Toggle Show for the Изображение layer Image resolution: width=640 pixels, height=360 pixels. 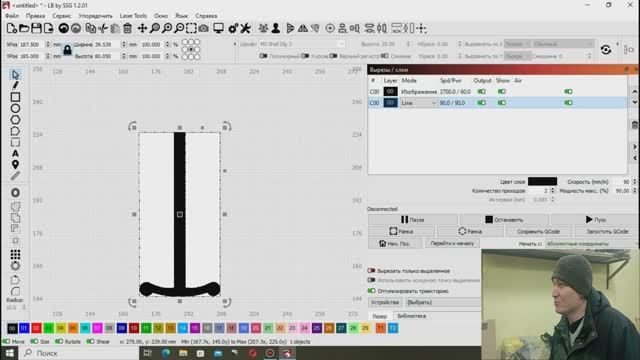tap(502, 91)
